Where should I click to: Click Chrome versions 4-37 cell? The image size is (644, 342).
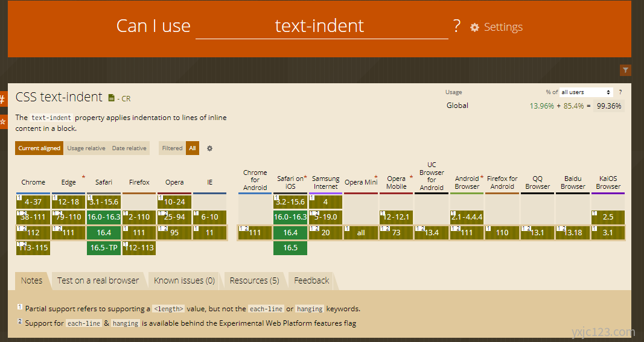(x=33, y=202)
